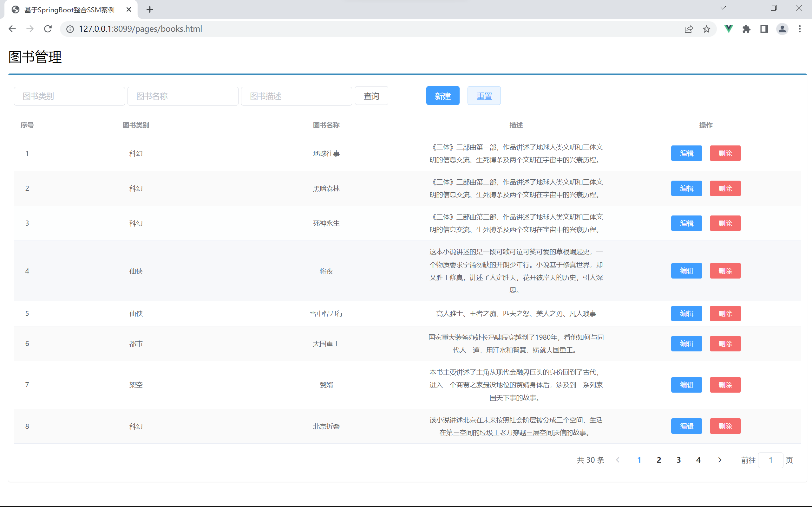
Task: Click the 图书名称 search input field
Action: coord(183,96)
